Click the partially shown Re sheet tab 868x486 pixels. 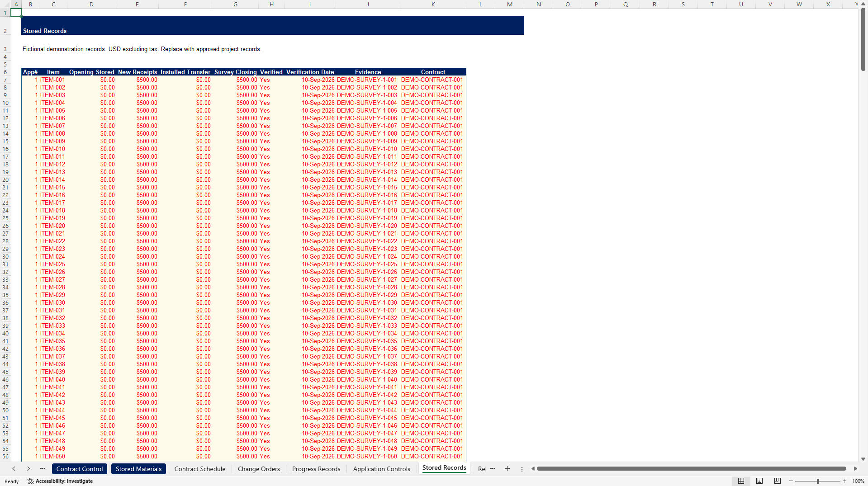click(x=481, y=469)
